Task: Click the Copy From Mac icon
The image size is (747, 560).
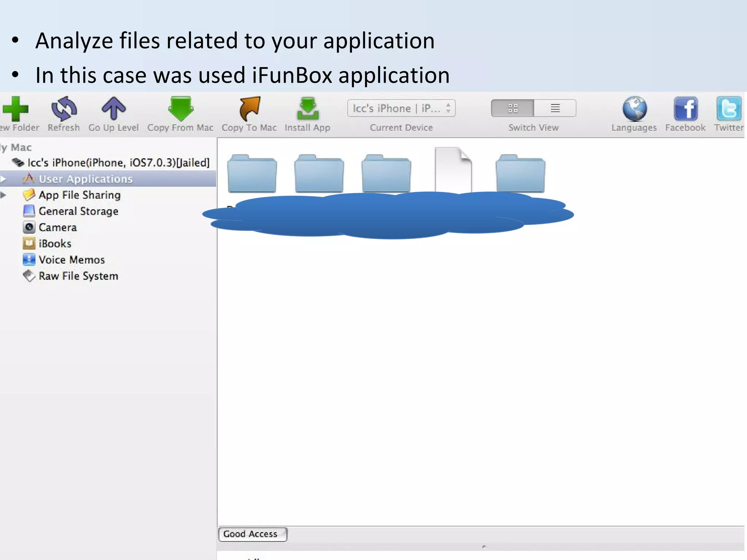Action: pyautogui.click(x=181, y=109)
